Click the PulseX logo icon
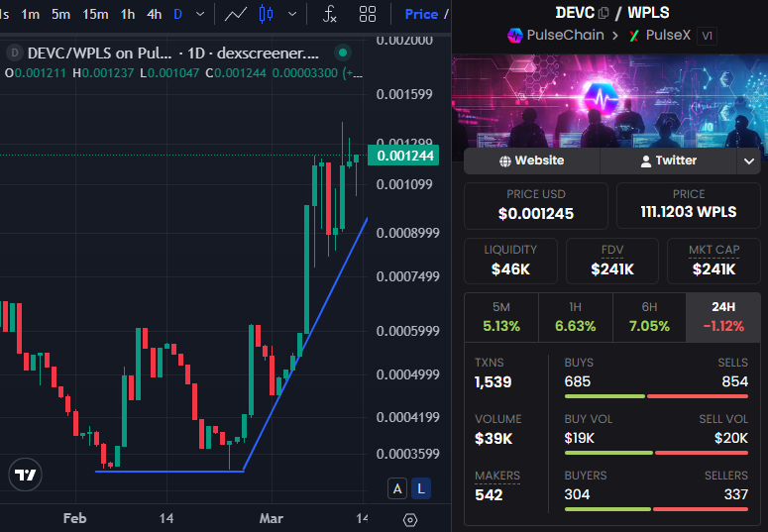 tap(635, 36)
